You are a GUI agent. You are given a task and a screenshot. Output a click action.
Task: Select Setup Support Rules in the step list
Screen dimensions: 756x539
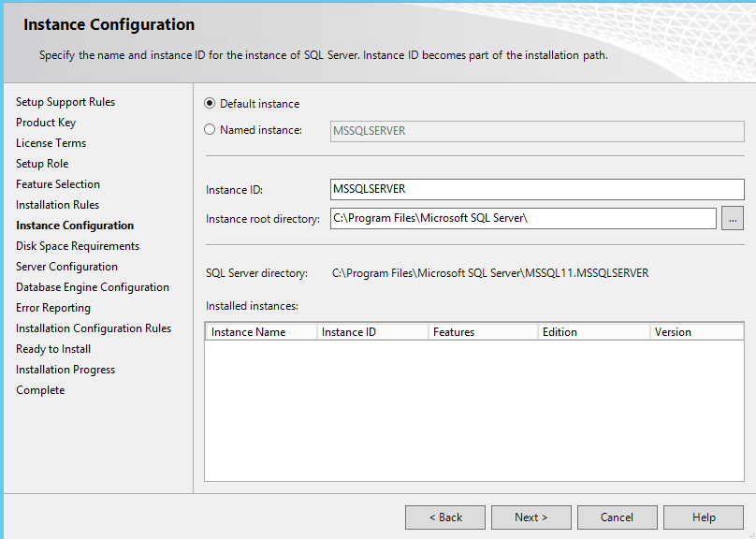tap(65, 102)
